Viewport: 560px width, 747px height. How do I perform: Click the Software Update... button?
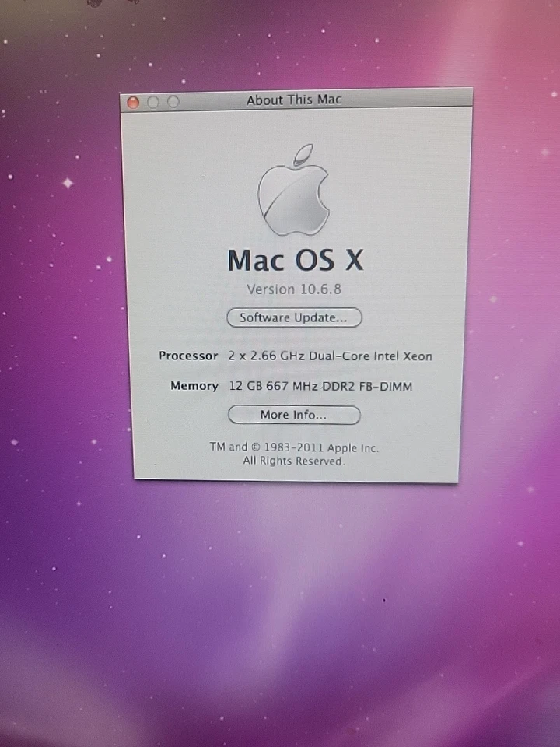(294, 317)
